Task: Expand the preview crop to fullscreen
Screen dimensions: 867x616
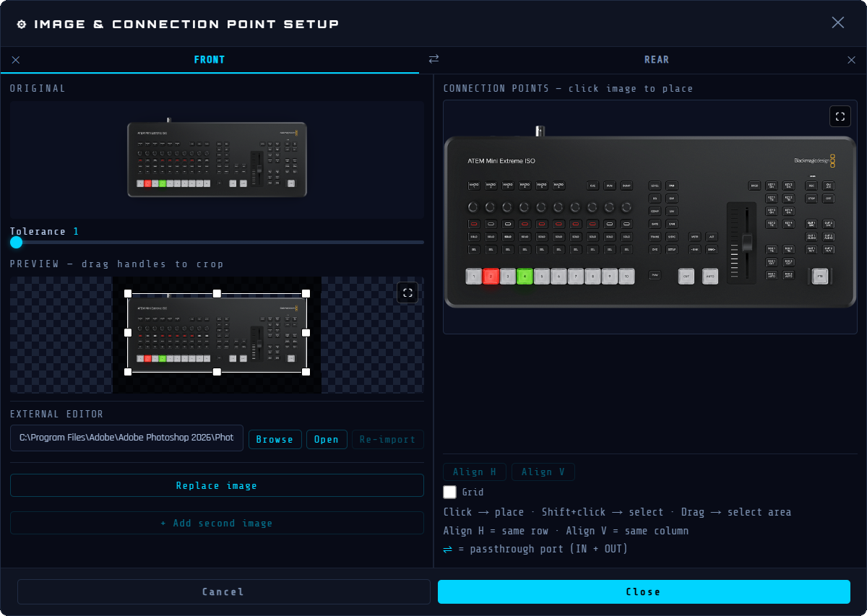Action: [x=407, y=292]
